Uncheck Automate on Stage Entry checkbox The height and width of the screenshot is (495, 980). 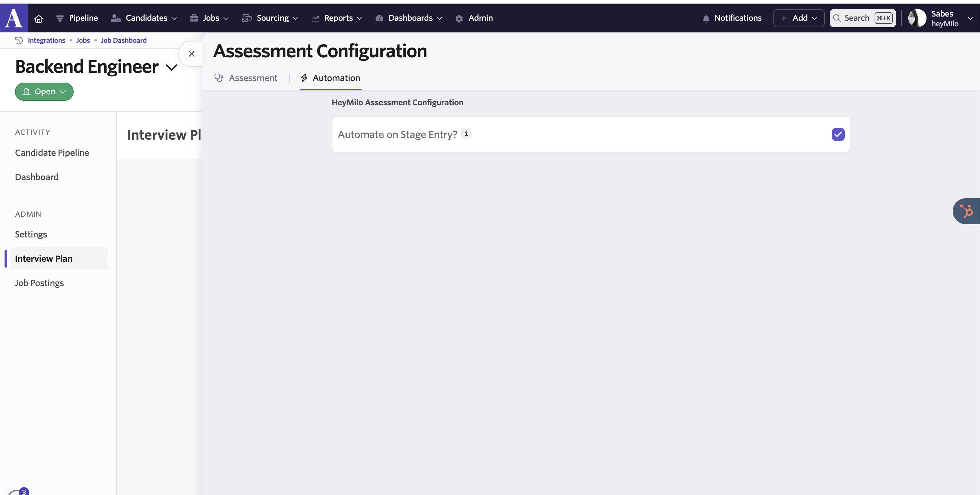838,134
